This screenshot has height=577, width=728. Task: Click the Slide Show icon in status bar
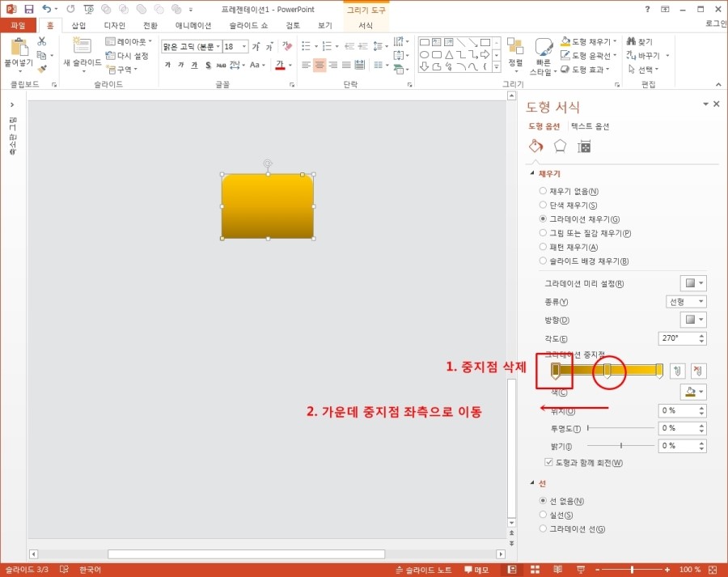(580, 570)
